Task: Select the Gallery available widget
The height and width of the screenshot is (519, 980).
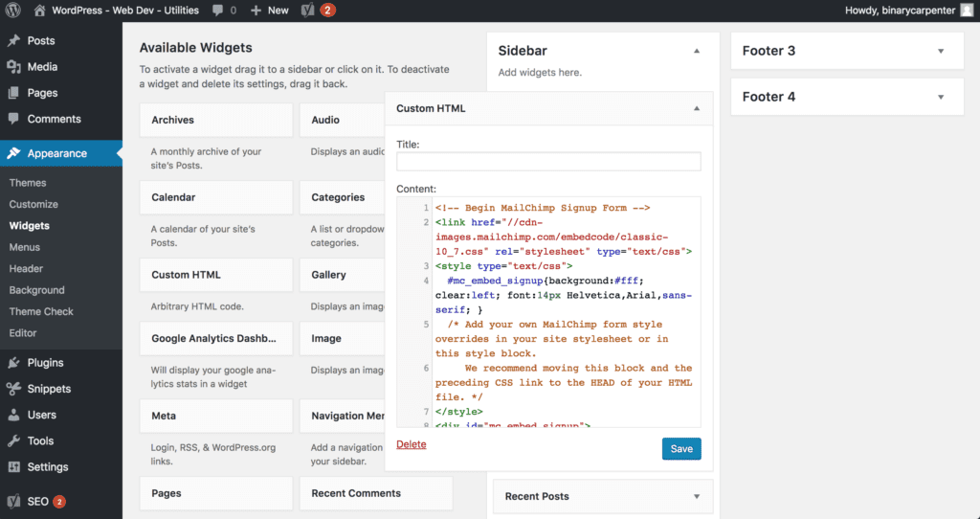Action: point(343,275)
